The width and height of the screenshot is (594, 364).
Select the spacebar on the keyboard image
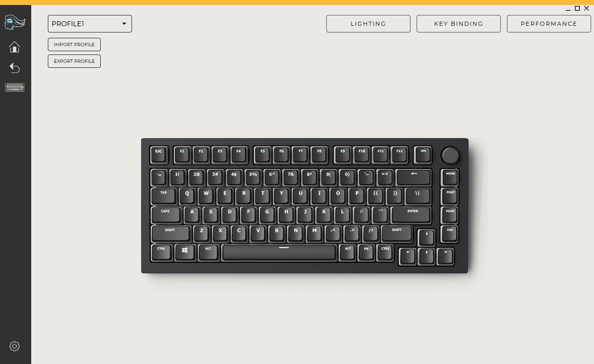click(x=279, y=252)
